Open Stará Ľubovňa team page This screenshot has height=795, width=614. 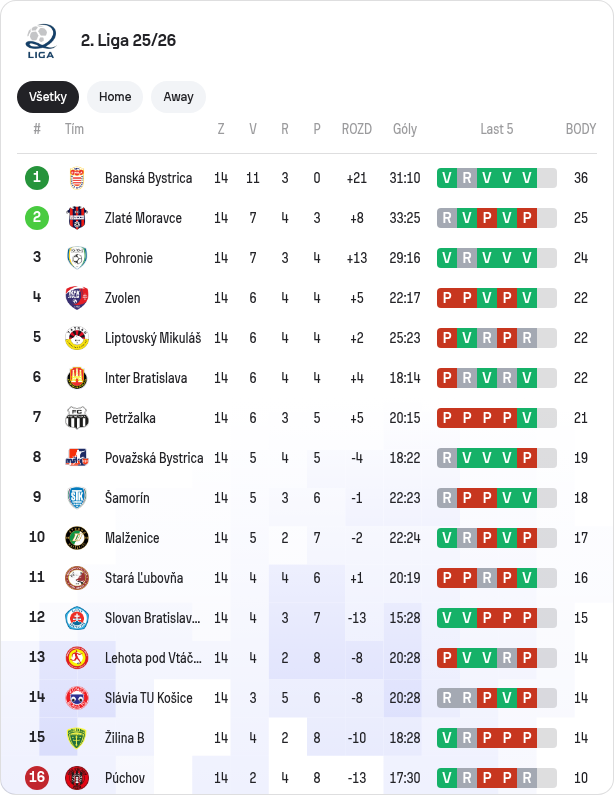coord(144,578)
